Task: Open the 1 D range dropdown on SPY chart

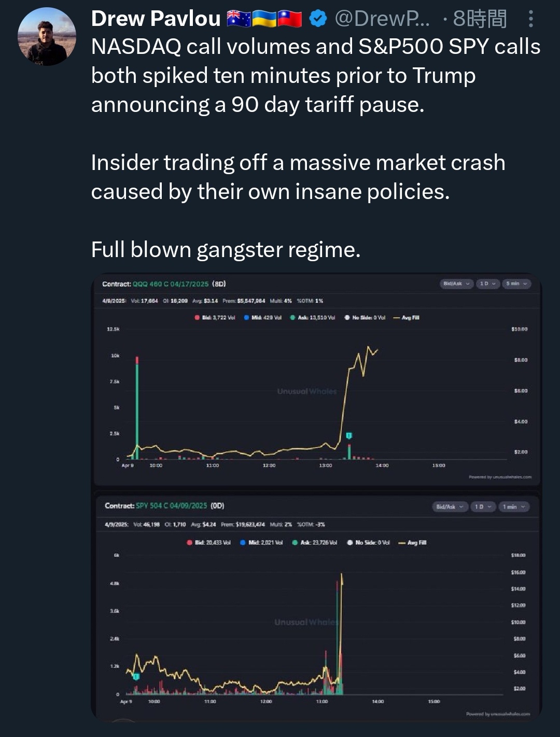Action: coord(483,507)
